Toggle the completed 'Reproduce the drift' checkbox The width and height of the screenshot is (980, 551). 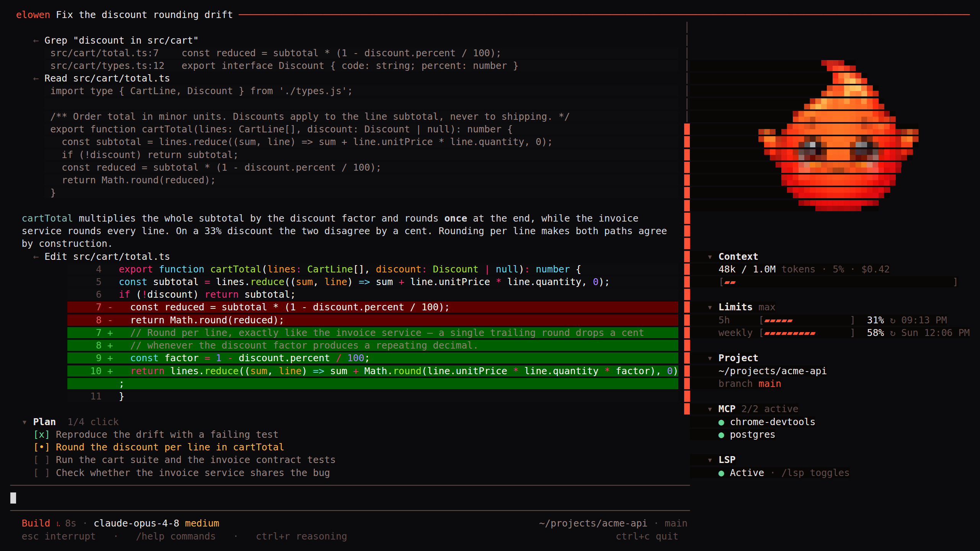[x=41, y=435]
